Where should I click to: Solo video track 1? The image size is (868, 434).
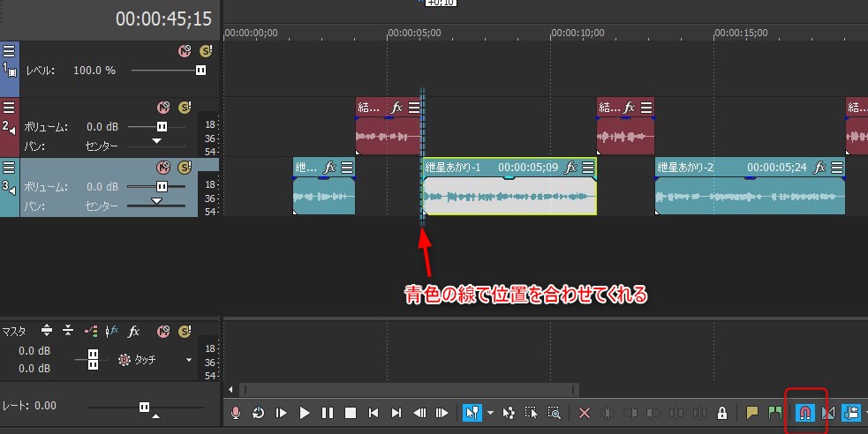coord(206,51)
